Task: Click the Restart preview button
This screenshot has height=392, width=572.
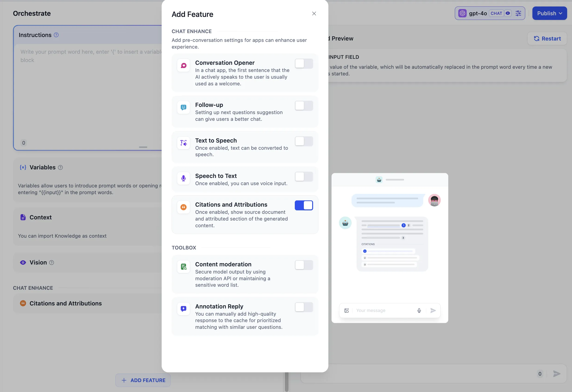Action: [x=547, y=39]
